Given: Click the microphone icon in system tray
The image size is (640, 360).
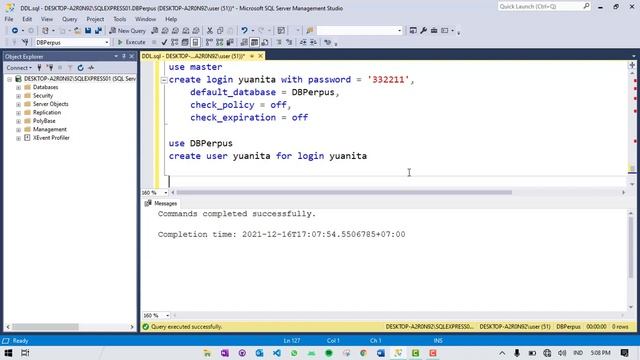Looking at the screenshot, I should coord(517,353).
